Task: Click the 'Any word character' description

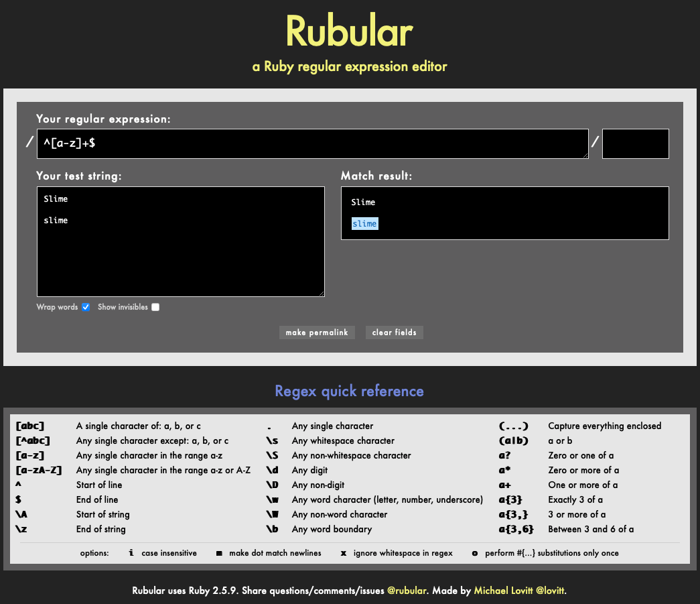Action: [387, 499]
